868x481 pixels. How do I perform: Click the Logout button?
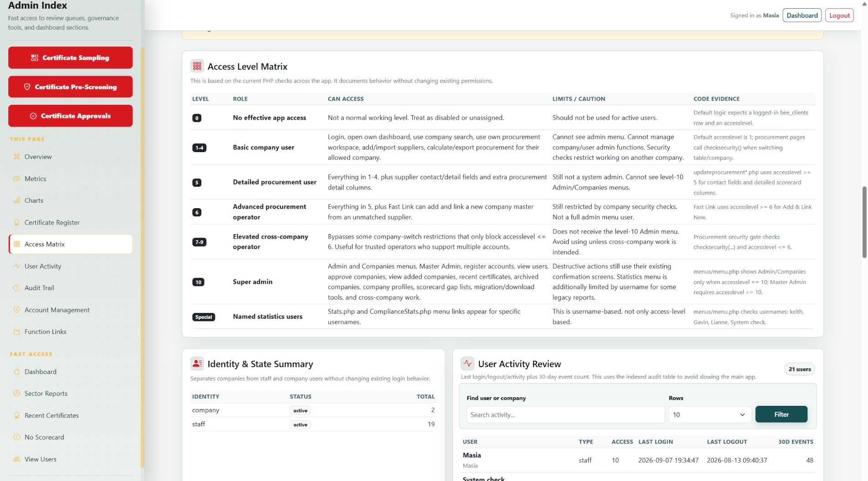839,15
